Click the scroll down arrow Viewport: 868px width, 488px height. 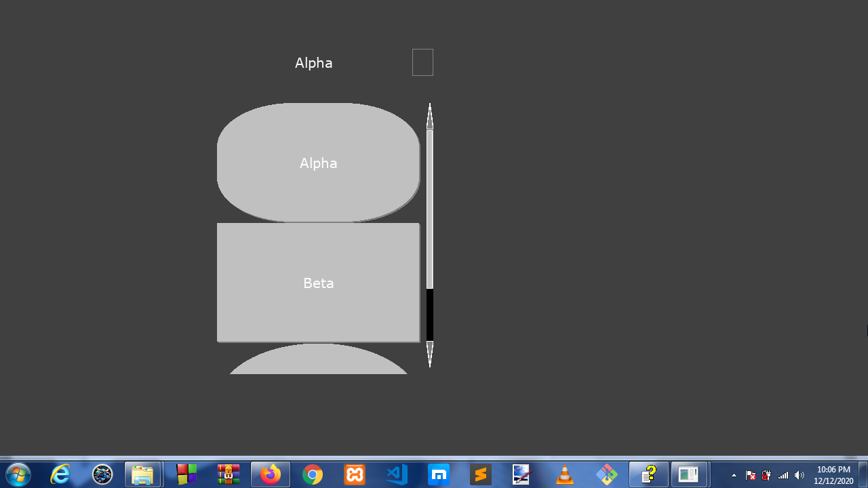coord(430,353)
